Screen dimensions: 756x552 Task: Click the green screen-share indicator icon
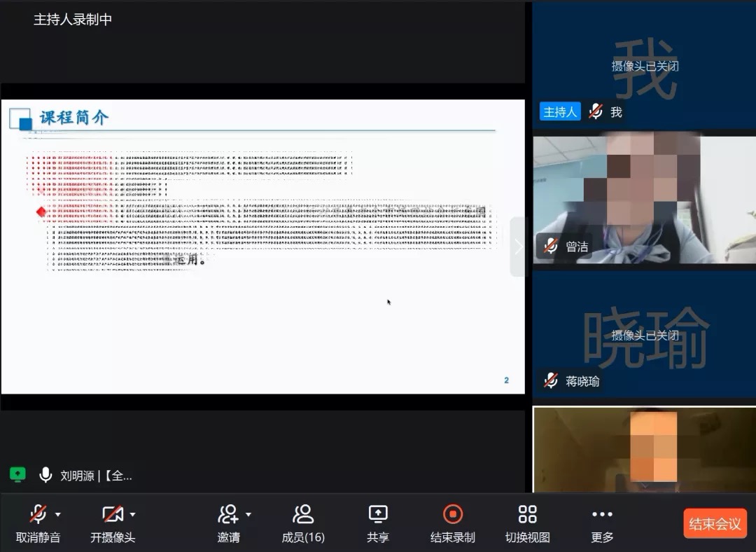(18, 475)
